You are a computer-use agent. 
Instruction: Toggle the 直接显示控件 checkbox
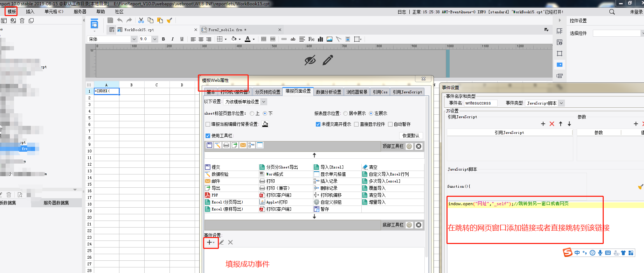[x=356, y=124]
